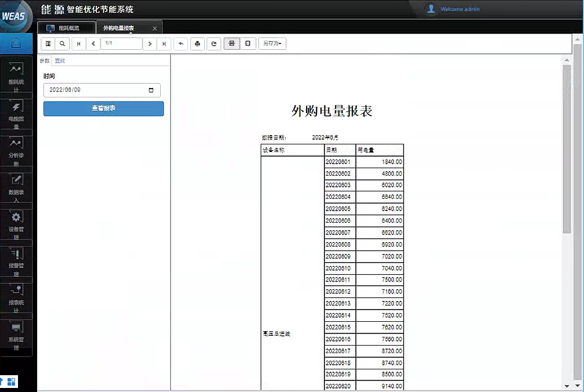Click the refresh report icon

[214, 43]
